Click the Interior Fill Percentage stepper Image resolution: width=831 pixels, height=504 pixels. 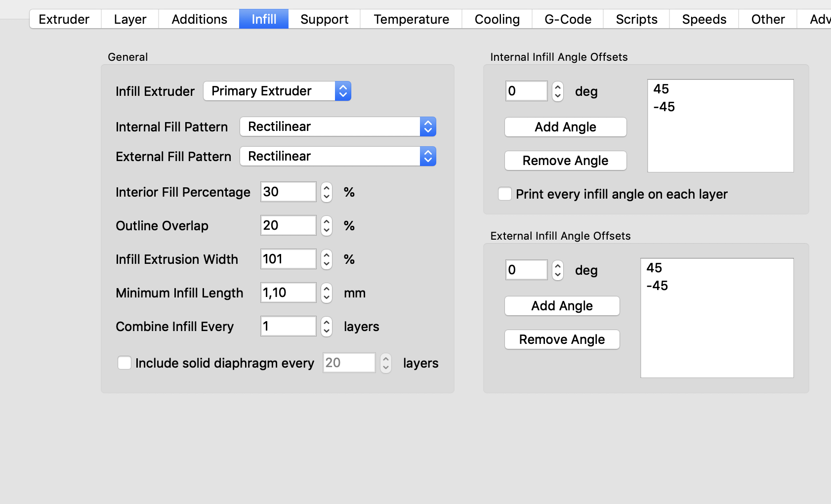(327, 192)
